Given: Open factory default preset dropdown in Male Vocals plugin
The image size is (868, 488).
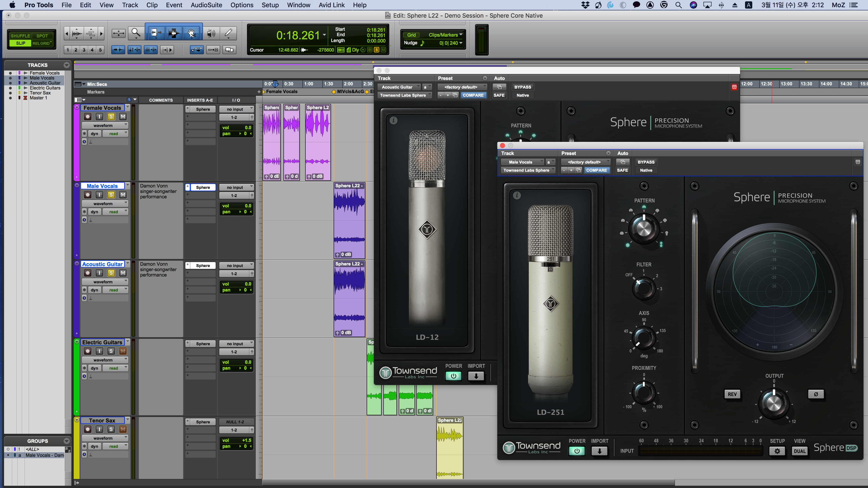Looking at the screenshot, I should [x=586, y=162].
